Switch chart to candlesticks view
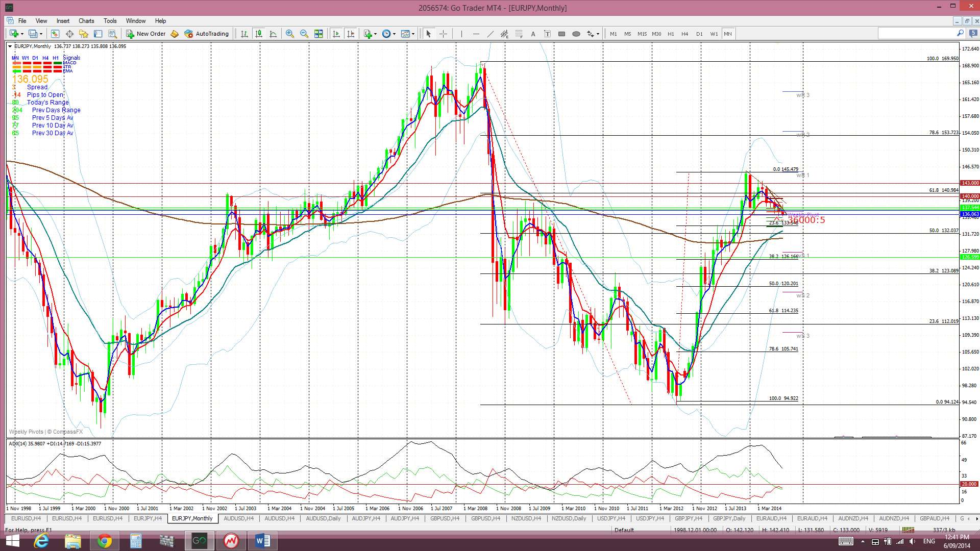 (259, 34)
